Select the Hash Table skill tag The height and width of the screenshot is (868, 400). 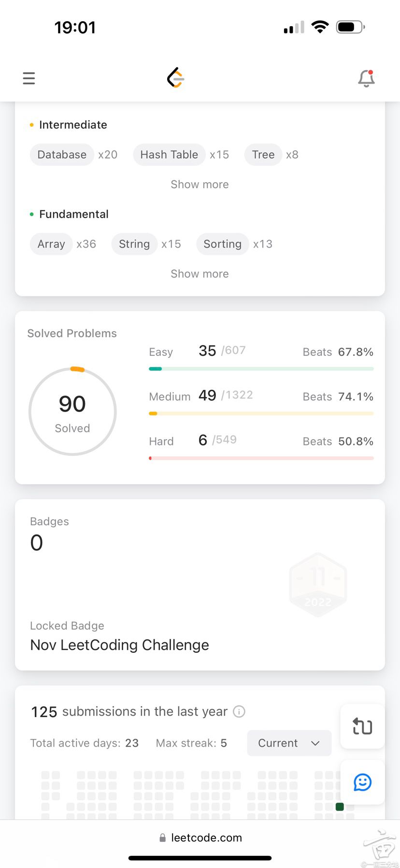point(169,155)
